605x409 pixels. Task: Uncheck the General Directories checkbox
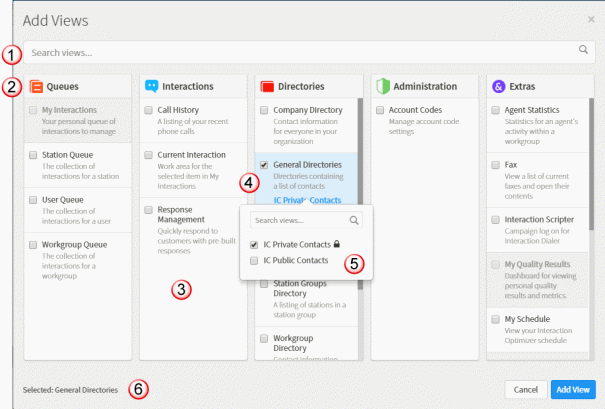[263, 164]
